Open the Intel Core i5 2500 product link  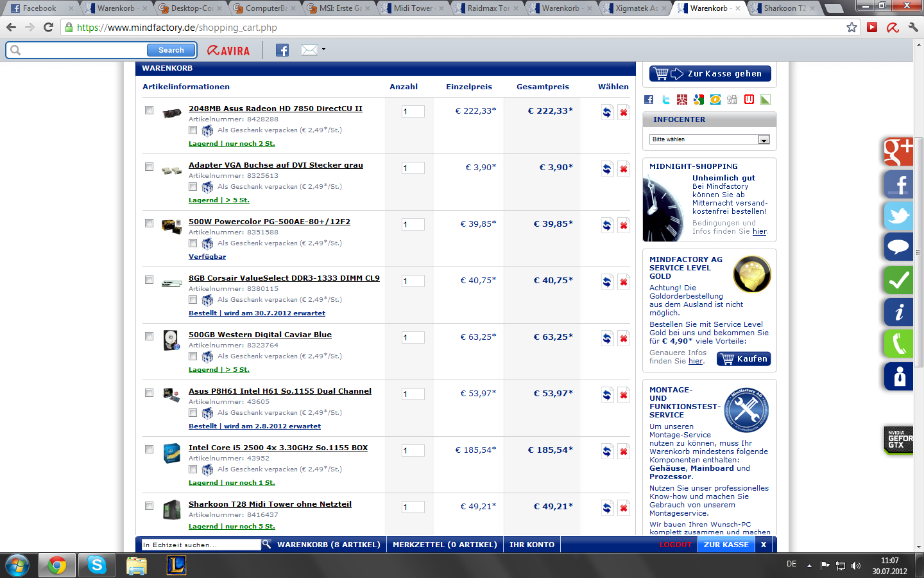(278, 448)
